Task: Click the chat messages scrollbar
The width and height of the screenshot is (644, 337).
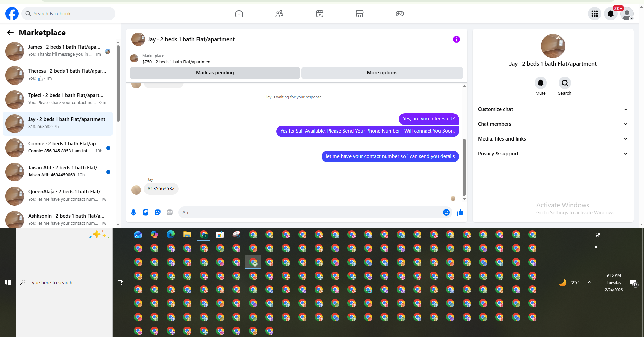Action: coord(464,167)
